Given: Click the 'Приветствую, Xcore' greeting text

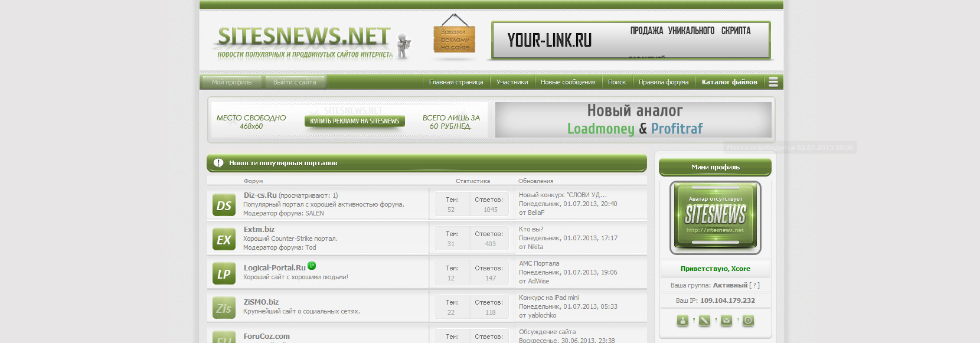Looking at the screenshot, I should coord(716,269).
